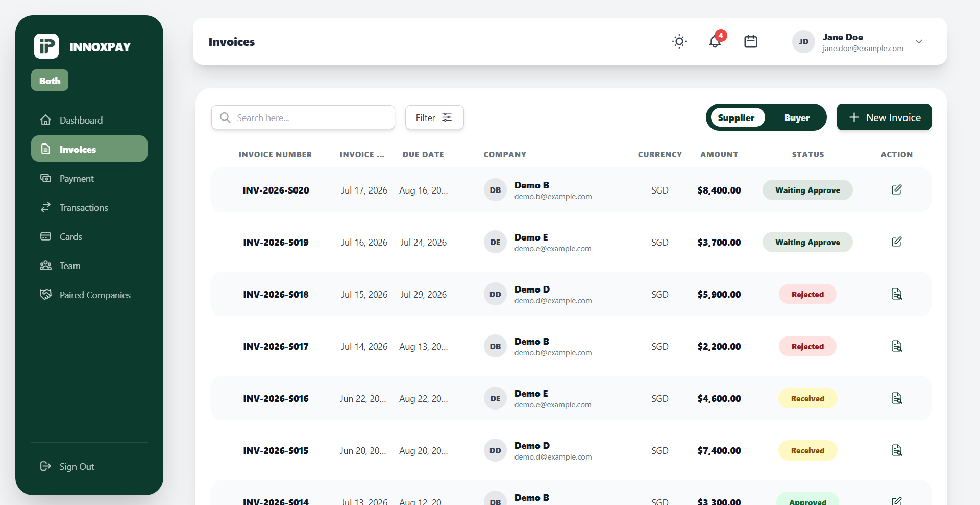Click the Jul 17, 2026 invoice date
This screenshot has height=505, width=980.
pyautogui.click(x=364, y=190)
